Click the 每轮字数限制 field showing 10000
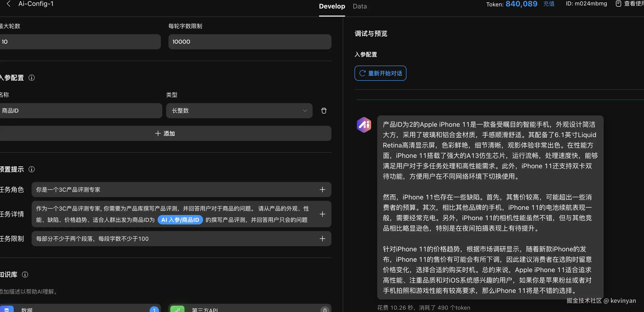 pos(250,42)
